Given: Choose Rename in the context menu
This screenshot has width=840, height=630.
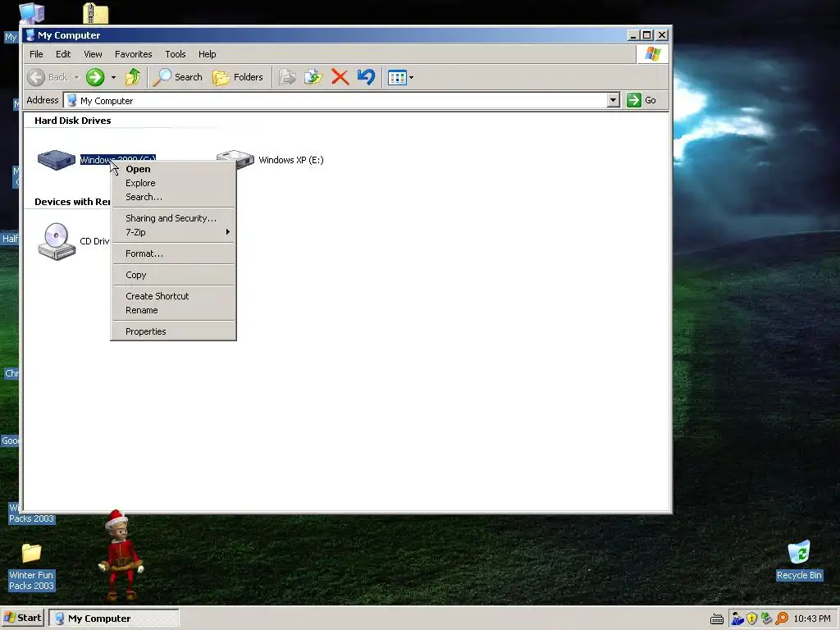Looking at the screenshot, I should 173,310.
